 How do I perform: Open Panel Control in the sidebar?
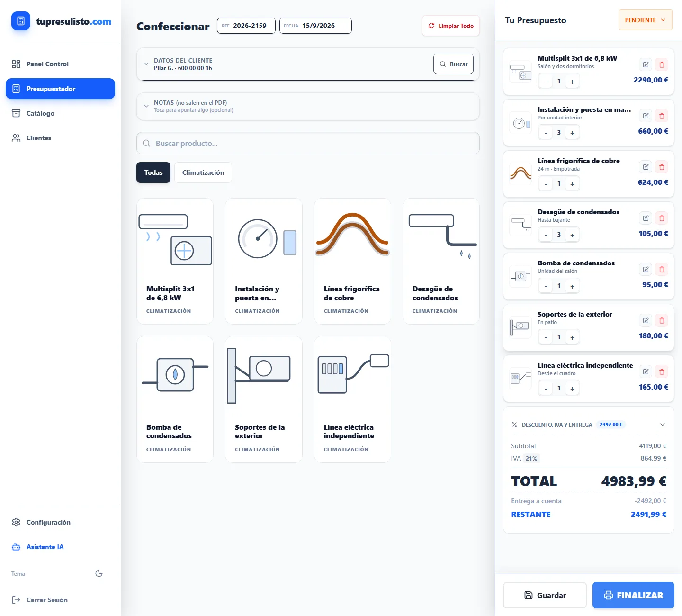(60, 64)
